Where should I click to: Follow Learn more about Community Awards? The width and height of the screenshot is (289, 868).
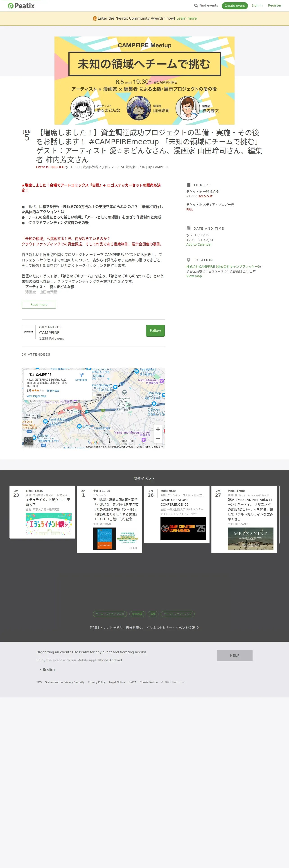click(x=186, y=18)
